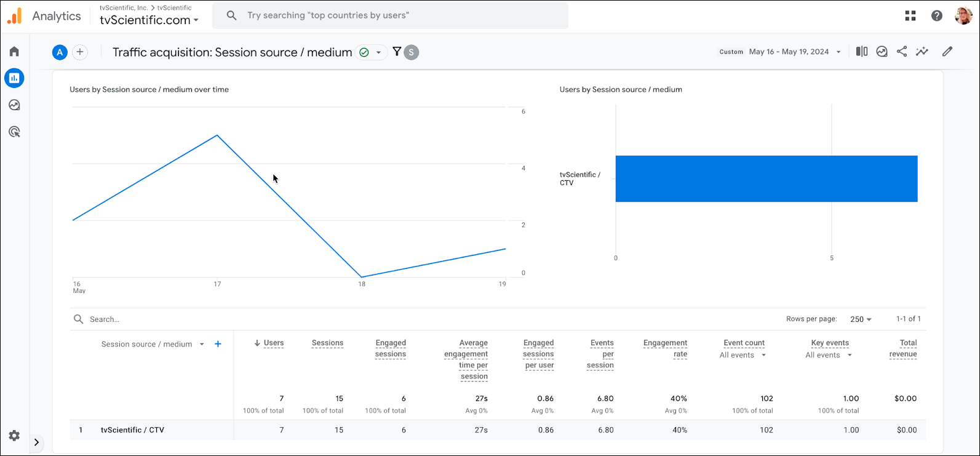980x456 pixels.
Task: Sort by Engagement rate column header
Action: [x=665, y=348]
